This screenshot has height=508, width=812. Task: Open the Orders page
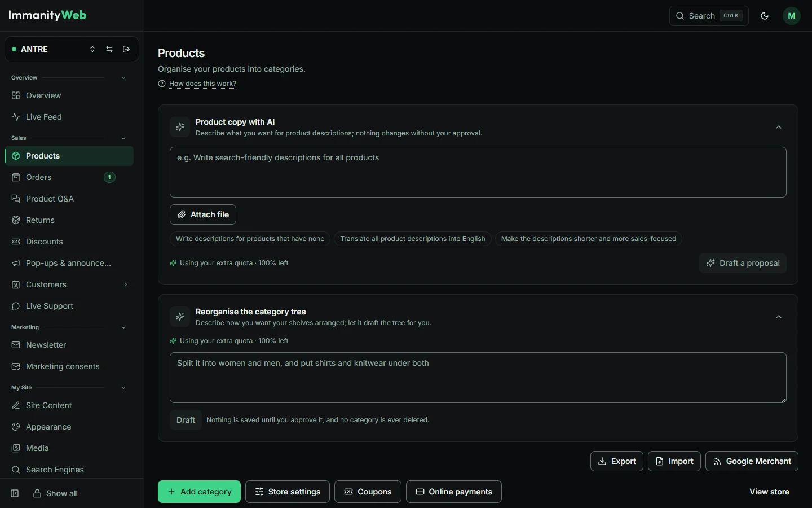pyautogui.click(x=69, y=177)
